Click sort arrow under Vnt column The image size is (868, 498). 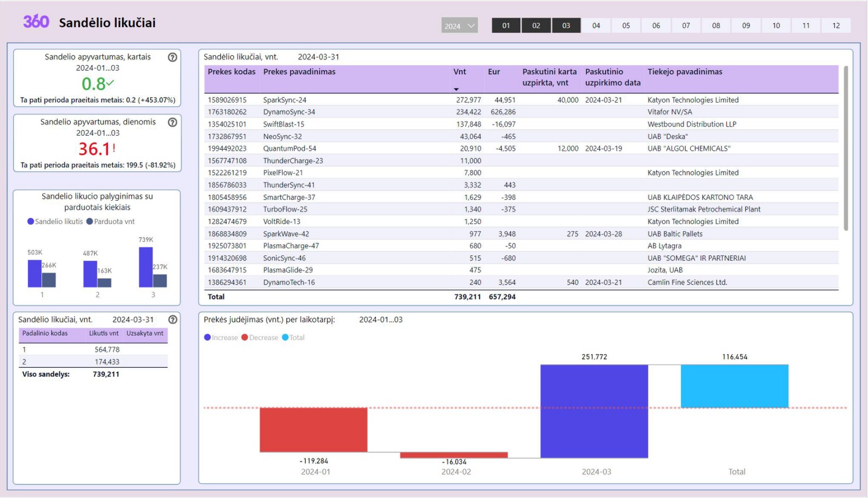456,89
